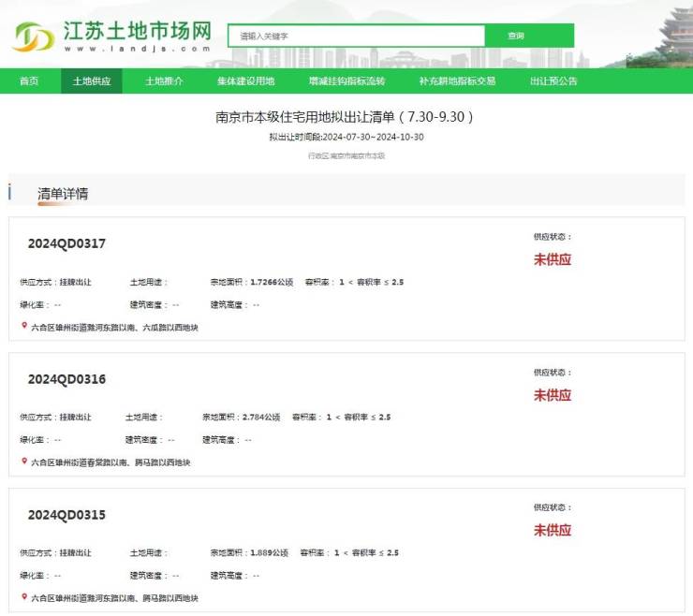Select 补充耕地指标交易 menu item

[x=457, y=81]
